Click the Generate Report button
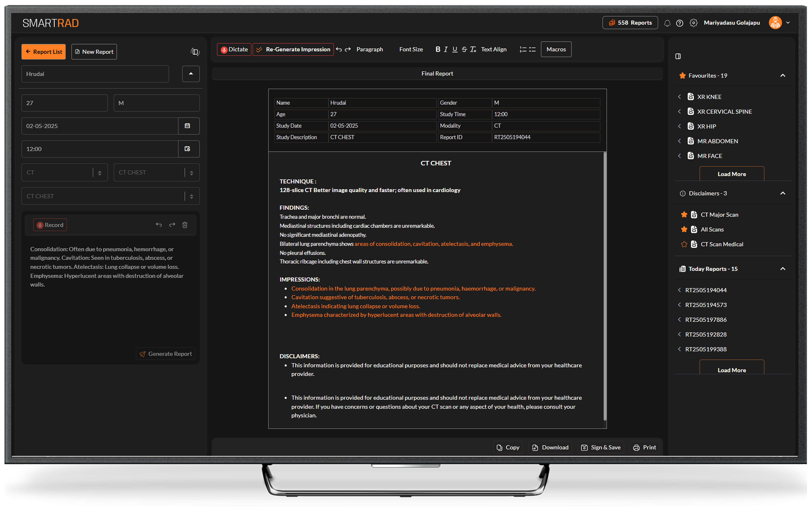812x514 pixels. pos(166,354)
